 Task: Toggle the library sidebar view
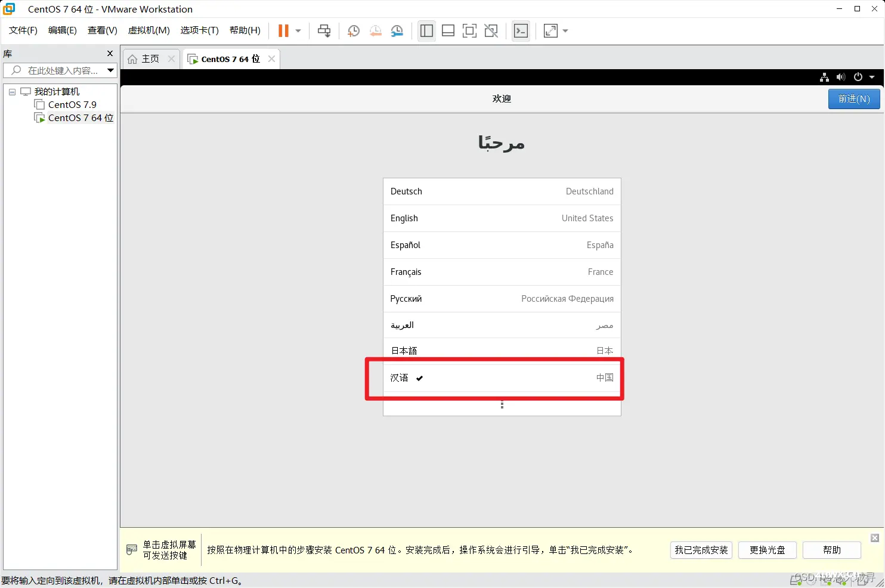[x=426, y=31]
